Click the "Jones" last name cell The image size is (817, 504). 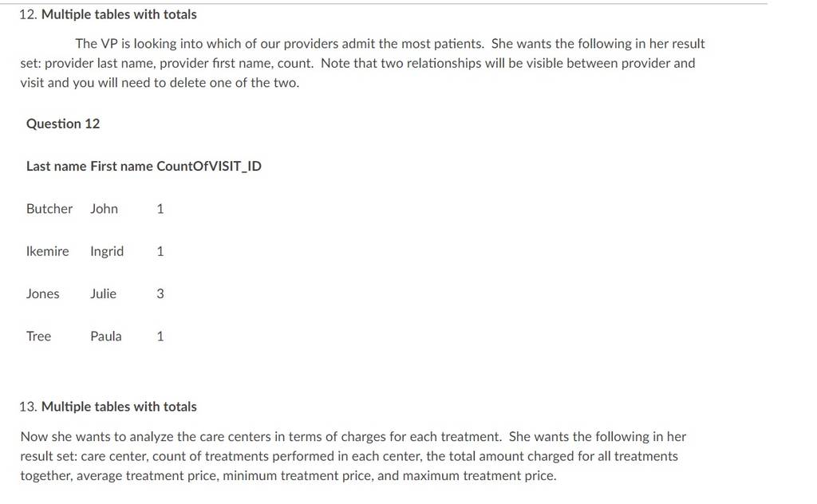coord(43,294)
